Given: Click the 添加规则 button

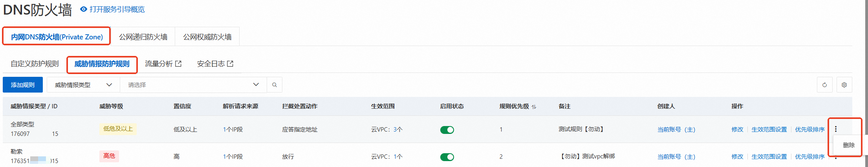Looking at the screenshot, I should pyautogui.click(x=23, y=85).
